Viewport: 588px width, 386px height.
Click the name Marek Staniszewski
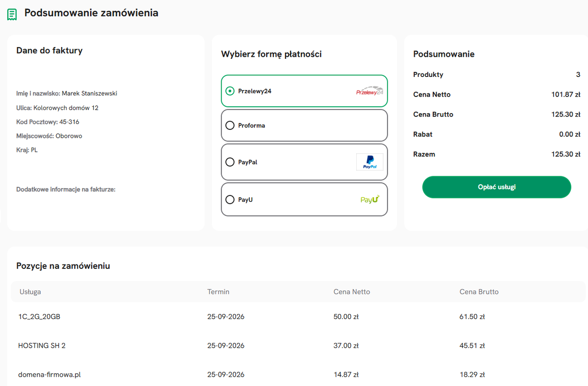click(x=89, y=94)
